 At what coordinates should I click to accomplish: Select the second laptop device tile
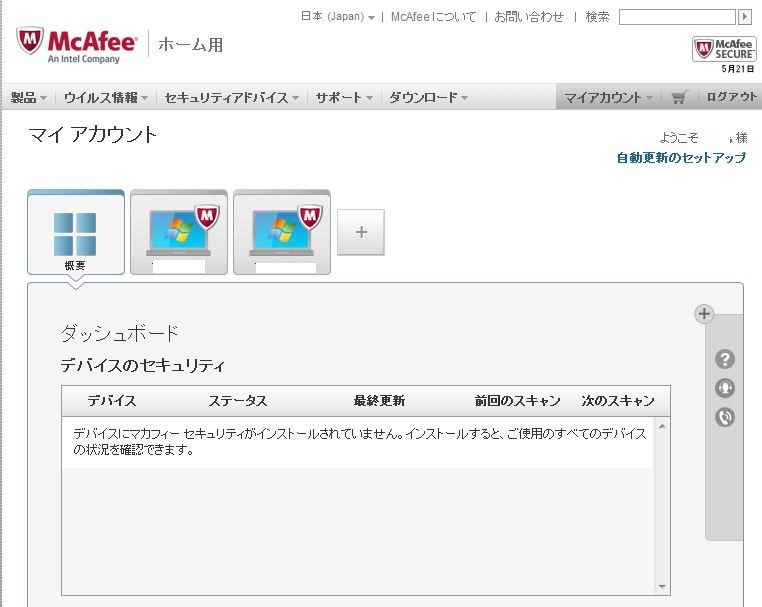coord(282,232)
